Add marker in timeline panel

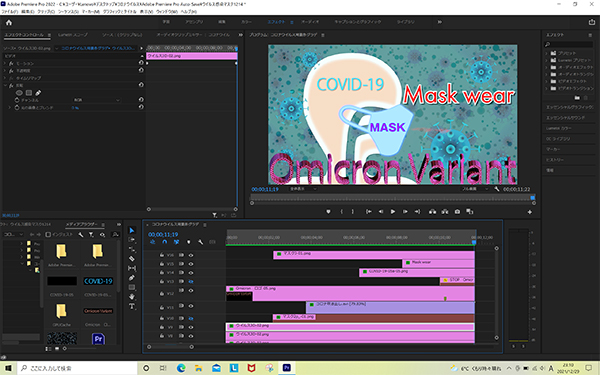coord(188,242)
